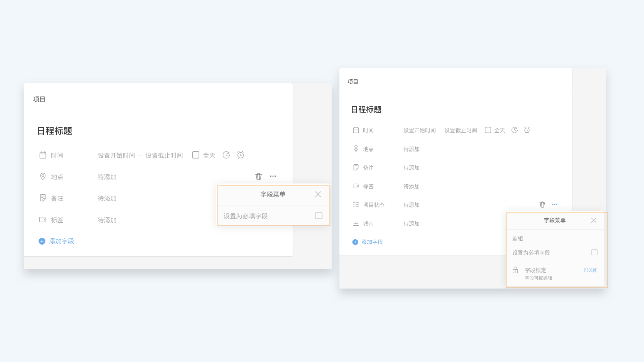Image resolution: width=644 pixels, height=362 pixels.
Task: Open the blue three-dots menu for 项目状态
Action: tap(555, 204)
